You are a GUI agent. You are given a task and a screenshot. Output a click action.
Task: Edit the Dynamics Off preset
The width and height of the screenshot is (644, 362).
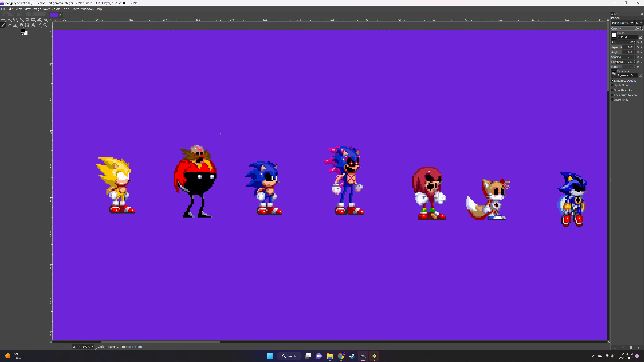[x=641, y=75]
